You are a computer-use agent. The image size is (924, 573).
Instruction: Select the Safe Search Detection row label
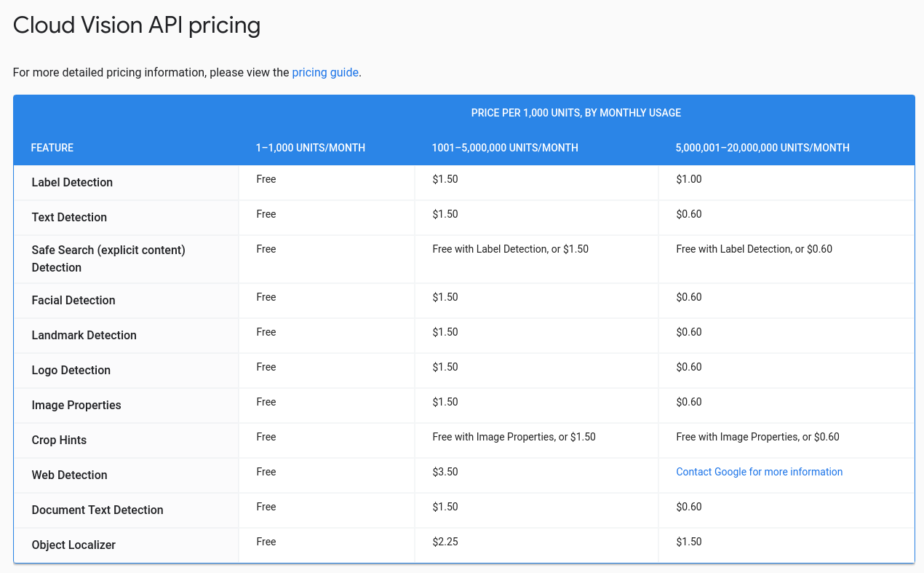pyautogui.click(x=108, y=258)
